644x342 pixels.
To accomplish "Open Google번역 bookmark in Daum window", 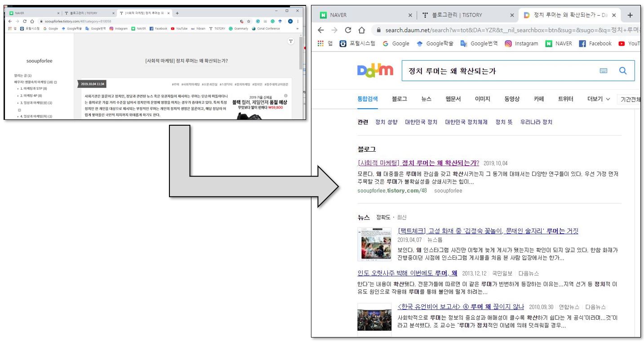I will coord(479,44).
